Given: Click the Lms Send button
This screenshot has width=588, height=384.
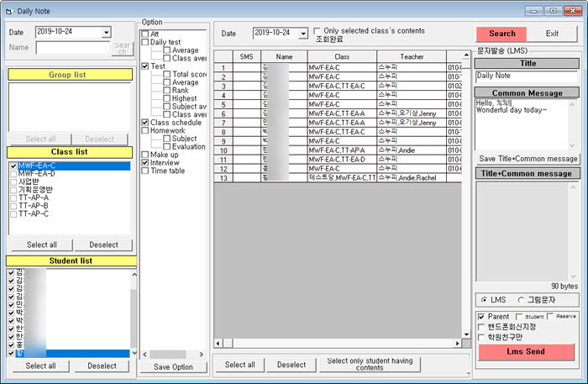Looking at the screenshot, I should (526, 352).
